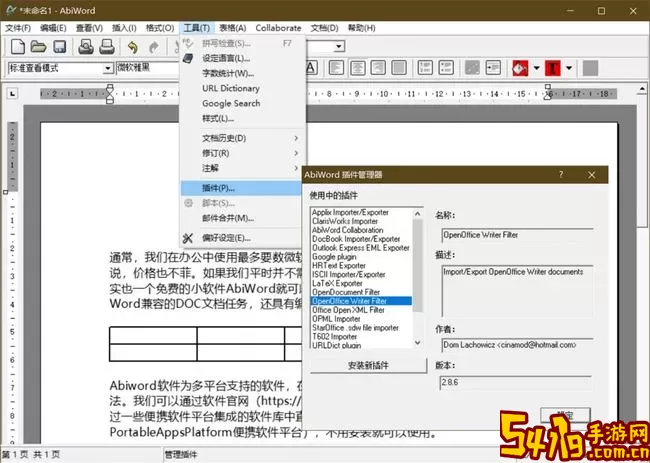Click the Center alignment icon
Image resolution: width=650 pixels, height=463 pixels.
[x=357, y=68]
